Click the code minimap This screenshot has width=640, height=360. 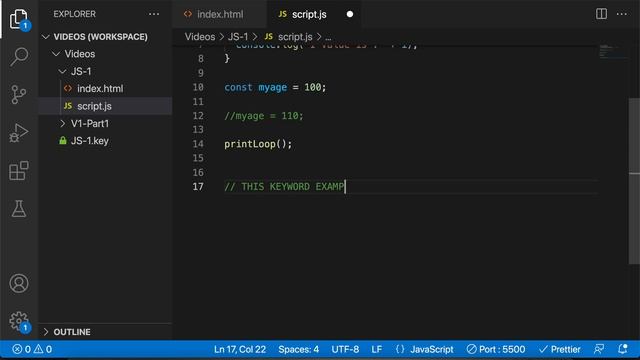point(612,52)
